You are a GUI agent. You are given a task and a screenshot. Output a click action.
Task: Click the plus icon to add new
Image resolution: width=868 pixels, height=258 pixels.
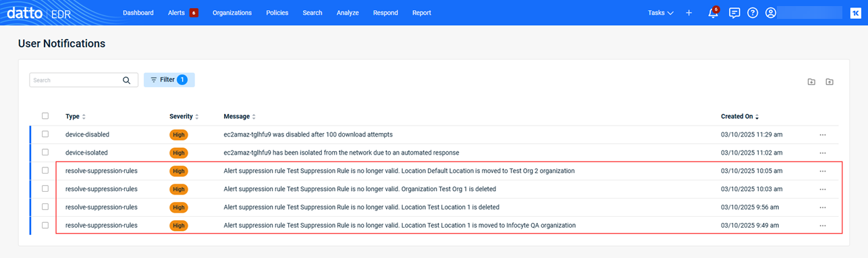pyautogui.click(x=688, y=13)
